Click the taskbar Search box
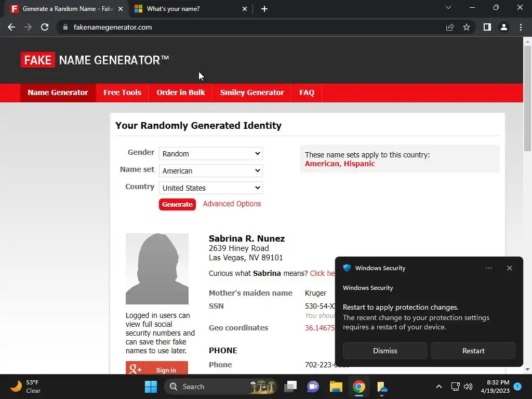Viewport: 532px width, 399px height. 220,387
